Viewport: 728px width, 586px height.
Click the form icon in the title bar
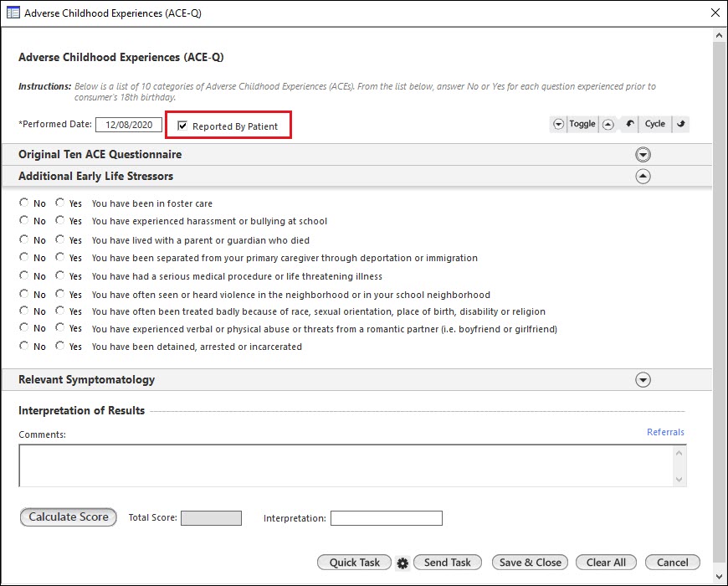13,13
